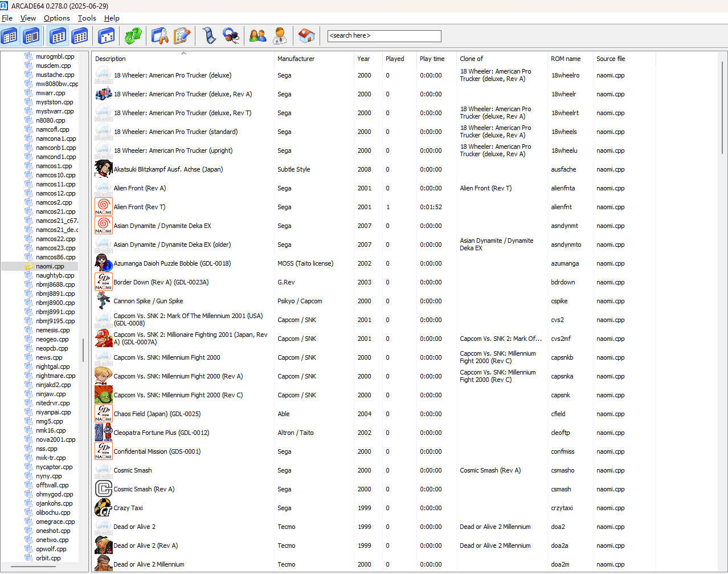728x574 pixels.
Task: Select neogeo.cpp in the folder tree
Action: coord(52,339)
